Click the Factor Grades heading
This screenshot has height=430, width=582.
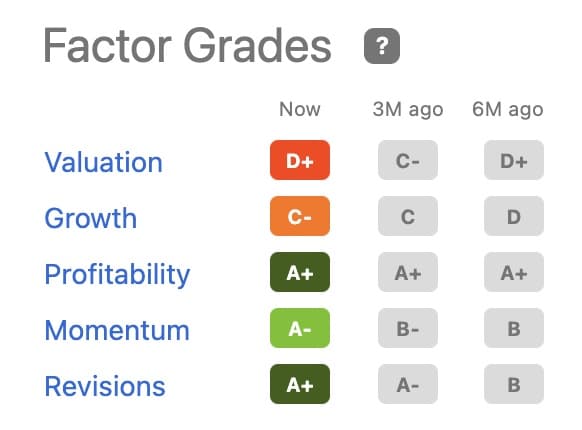click(187, 46)
